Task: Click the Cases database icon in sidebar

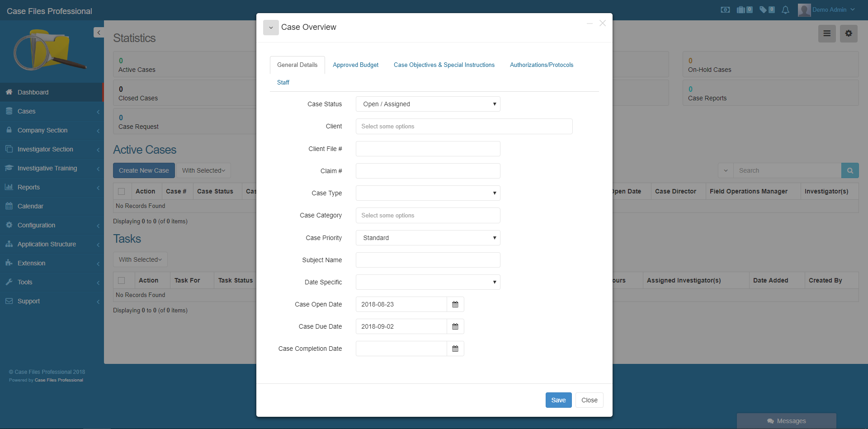Action: coord(9,111)
